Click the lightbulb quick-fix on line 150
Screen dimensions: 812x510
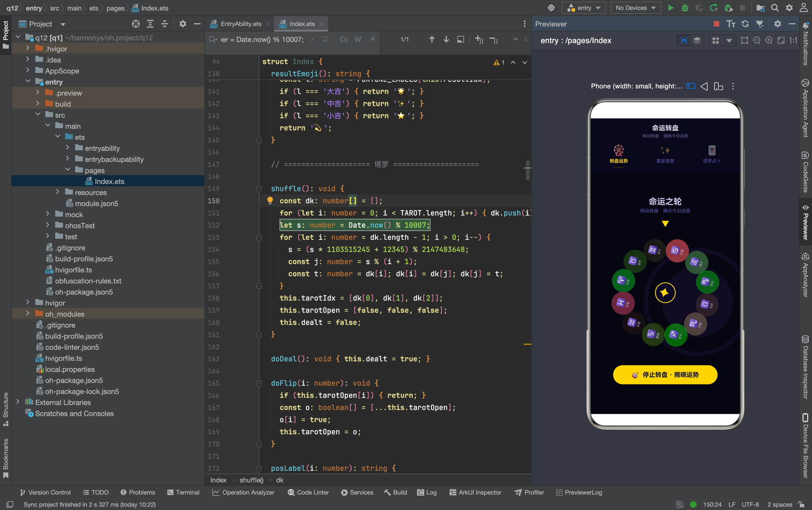[270, 200]
